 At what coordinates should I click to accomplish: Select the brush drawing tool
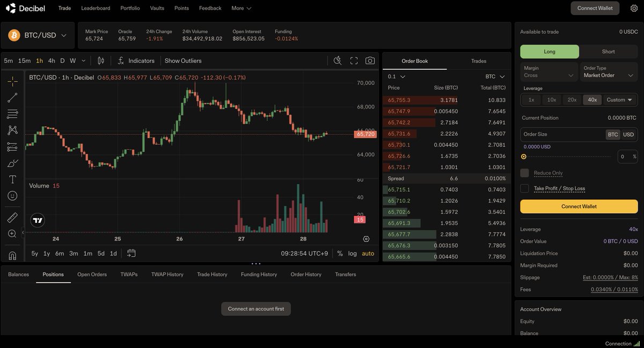(x=12, y=163)
